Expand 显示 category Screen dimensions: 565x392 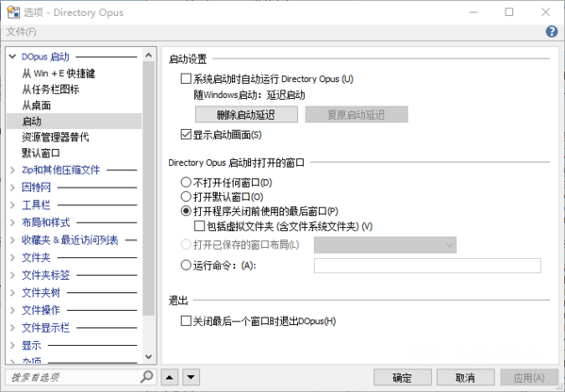pyautogui.click(x=12, y=346)
